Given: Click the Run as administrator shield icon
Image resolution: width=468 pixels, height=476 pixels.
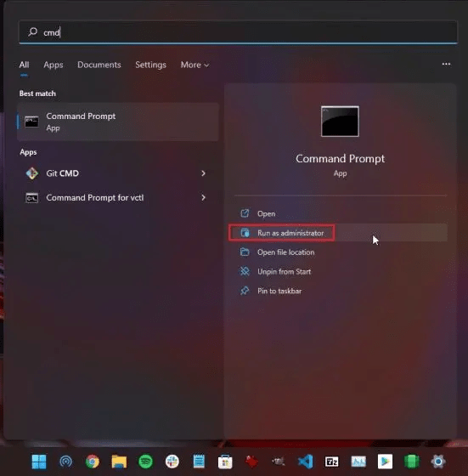Looking at the screenshot, I should pyautogui.click(x=245, y=233).
